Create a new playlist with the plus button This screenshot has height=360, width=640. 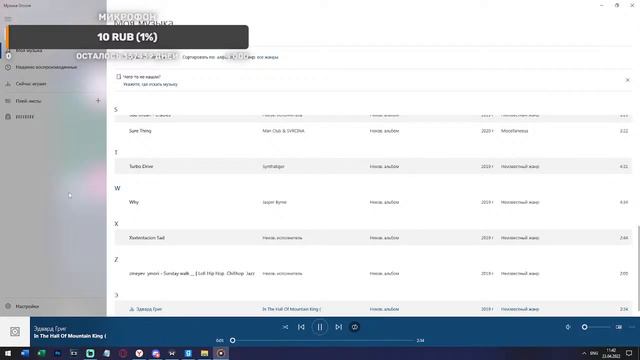point(98,100)
